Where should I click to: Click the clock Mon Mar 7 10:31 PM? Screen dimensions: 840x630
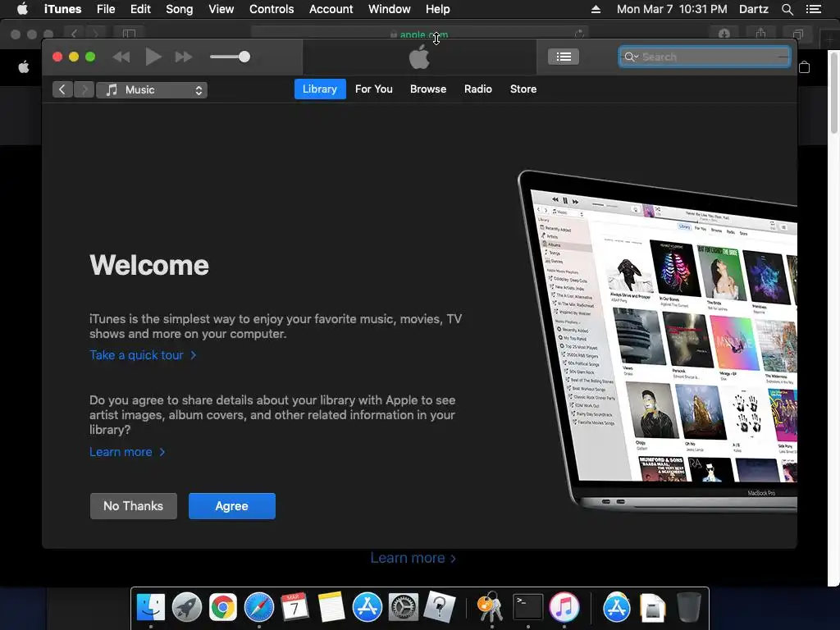coord(672,9)
